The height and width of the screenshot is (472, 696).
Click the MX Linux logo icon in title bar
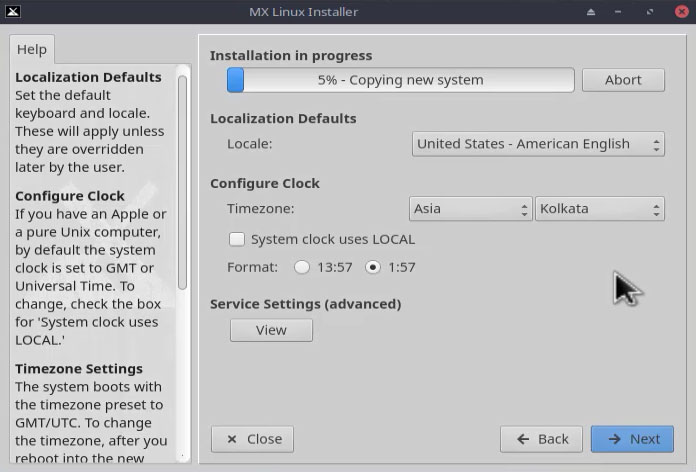click(x=12, y=12)
